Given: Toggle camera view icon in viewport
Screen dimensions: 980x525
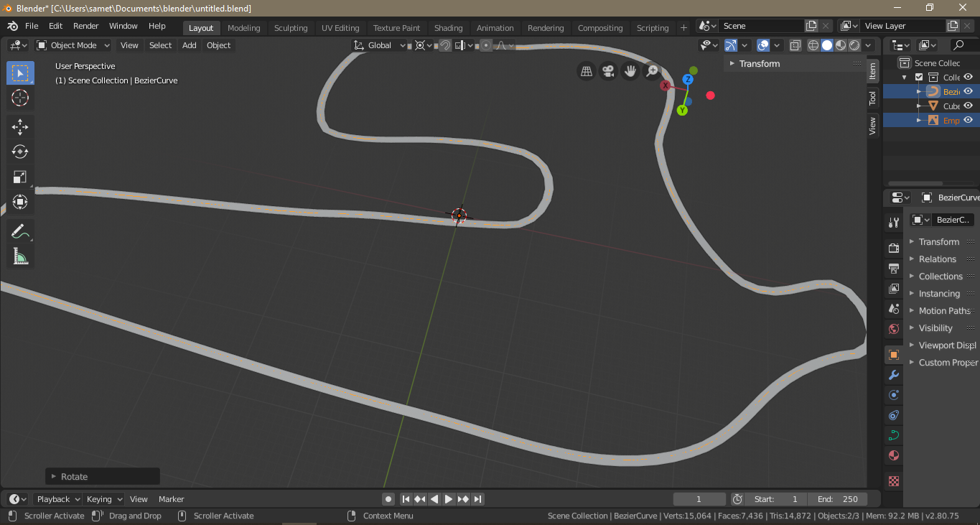Looking at the screenshot, I should pyautogui.click(x=609, y=71).
